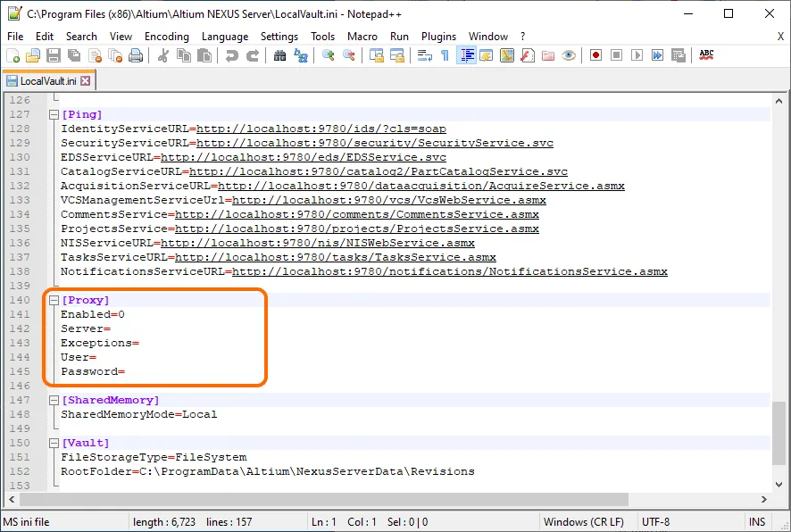Zoom in with magnifier plus icon
This screenshot has width=791, height=532.
pyautogui.click(x=328, y=55)
